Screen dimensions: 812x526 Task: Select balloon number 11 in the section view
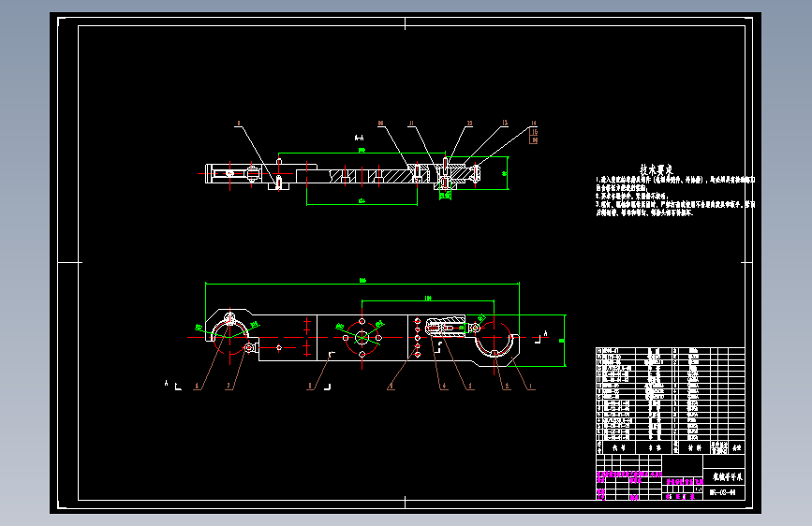tap(412, 124)
